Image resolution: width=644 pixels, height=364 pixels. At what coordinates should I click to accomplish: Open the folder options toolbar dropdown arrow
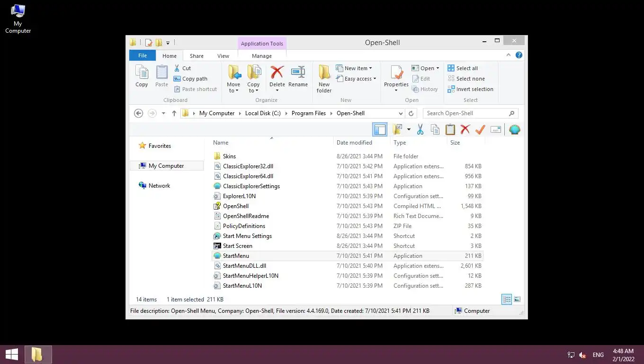[x=409, y=129]
